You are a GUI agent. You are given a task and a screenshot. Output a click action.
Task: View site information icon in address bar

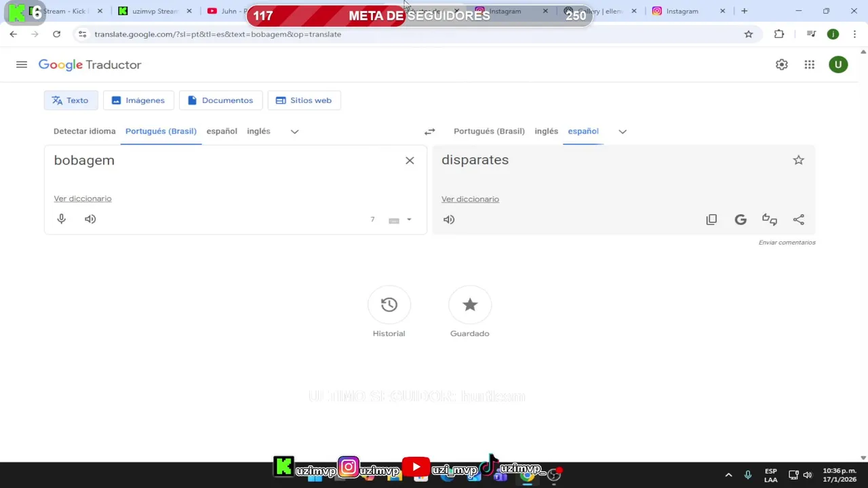point(82,34)
